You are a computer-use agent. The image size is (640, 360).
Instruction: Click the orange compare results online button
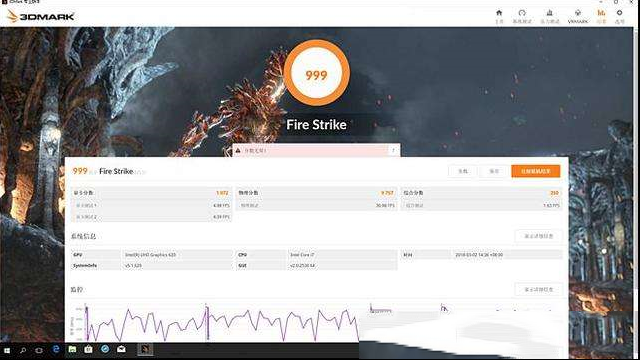pos(536,171)
